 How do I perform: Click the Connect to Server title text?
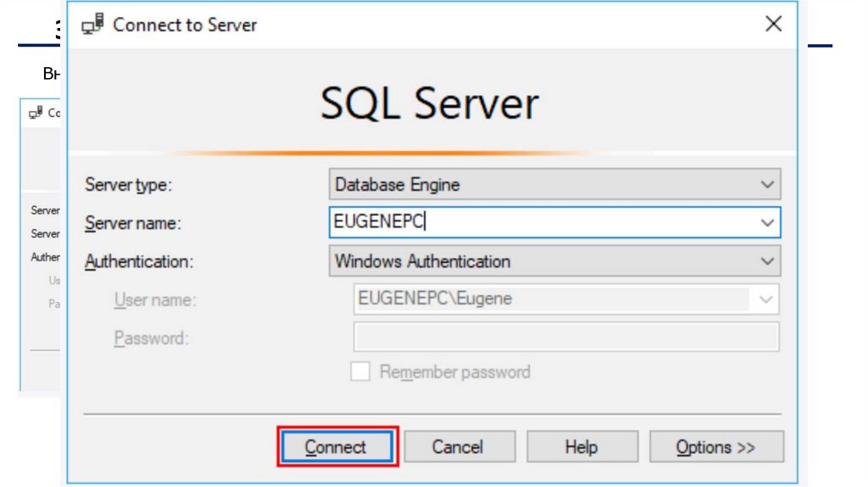(x=185, y=25)
